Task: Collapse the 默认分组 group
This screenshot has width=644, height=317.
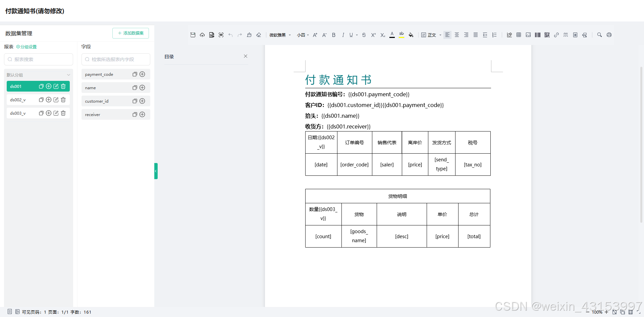Action: 68,75
